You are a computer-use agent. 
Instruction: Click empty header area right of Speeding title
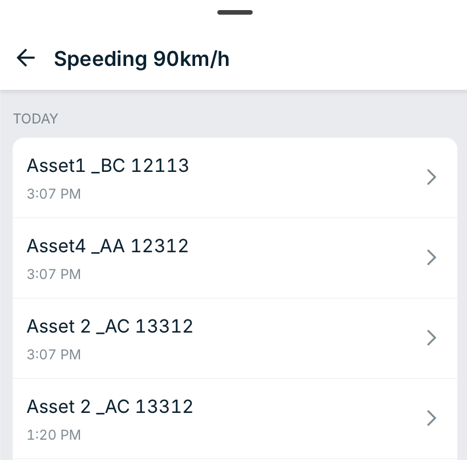(347, 58)
